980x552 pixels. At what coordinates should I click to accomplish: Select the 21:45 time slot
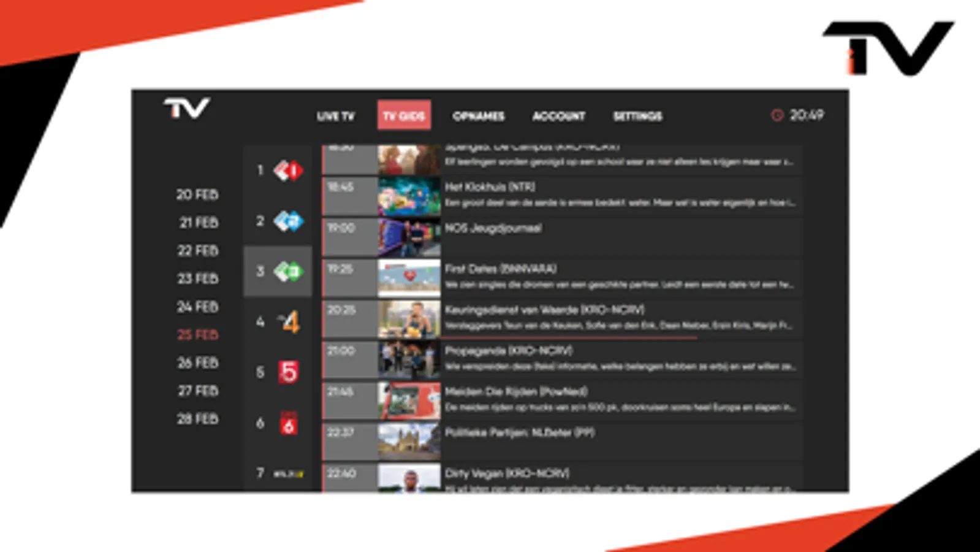(350, 401)
